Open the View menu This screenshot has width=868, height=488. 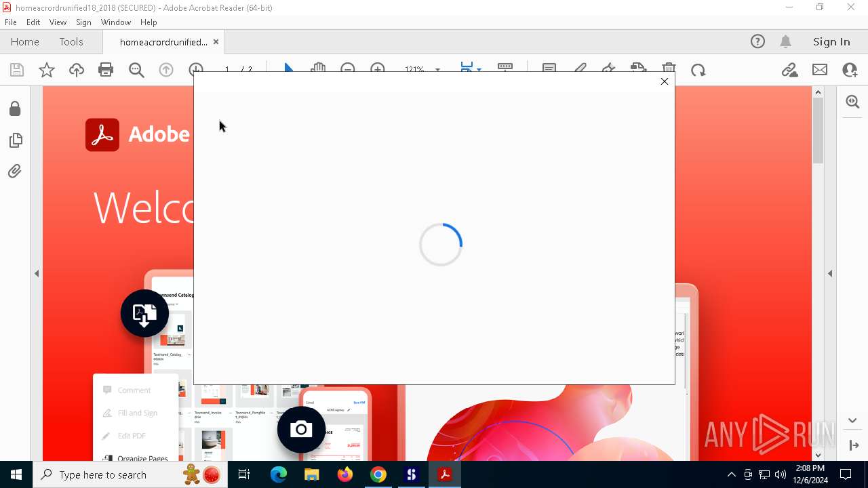(58, 22)
